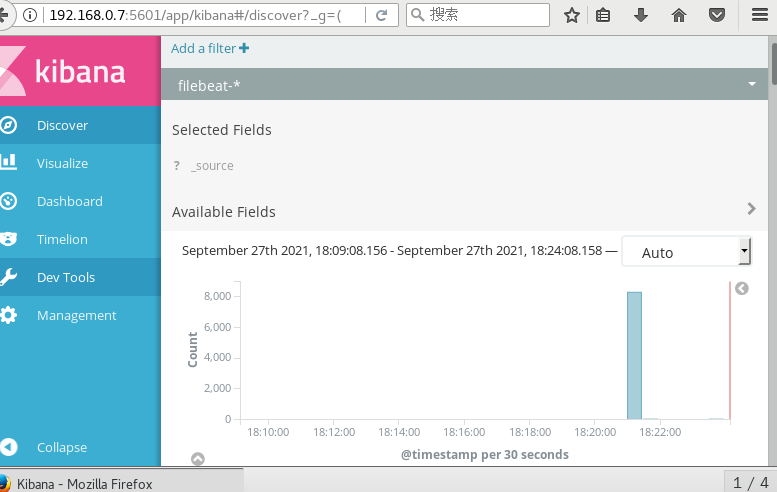
Task: Open Firefox downloads arrow
Action: pyautogui.click(x=641, y=15)
